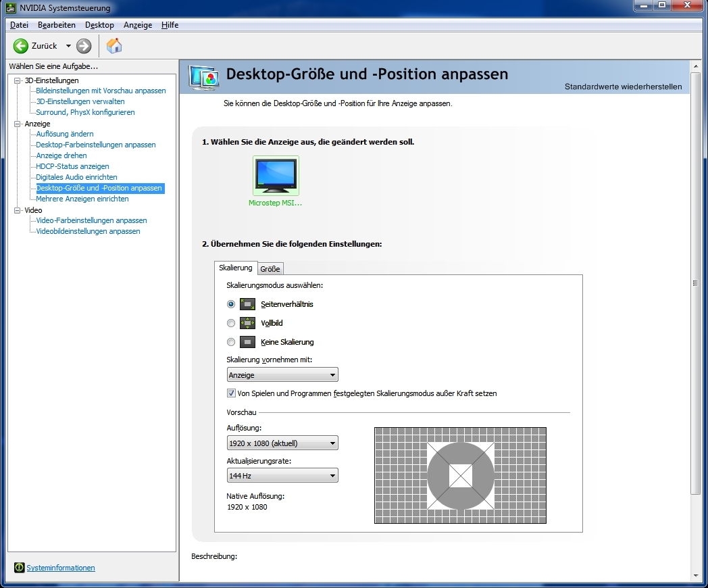Click the header monitor color icon
This screenshot has height=588, width=708.
point(205,77)
